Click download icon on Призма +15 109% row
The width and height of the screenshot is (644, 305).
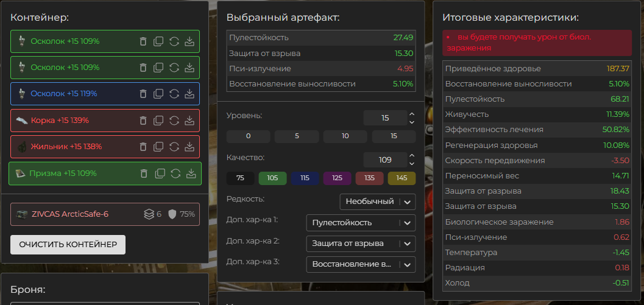(191, 174)
